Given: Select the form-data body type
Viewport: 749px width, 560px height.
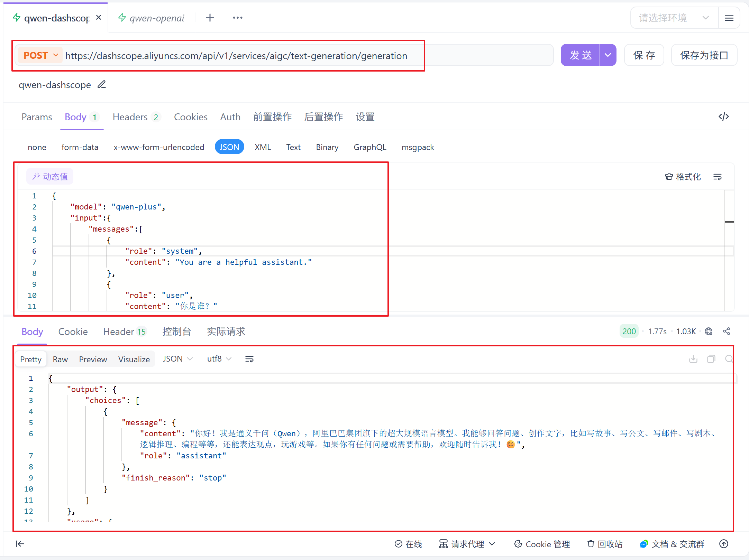Looking at the screenshot, I should click(80, 147).
